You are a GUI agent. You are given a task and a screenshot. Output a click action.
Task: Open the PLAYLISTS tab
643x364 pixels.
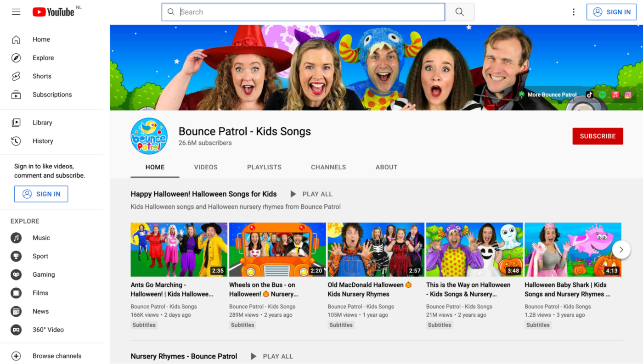(x=264, y=167)
